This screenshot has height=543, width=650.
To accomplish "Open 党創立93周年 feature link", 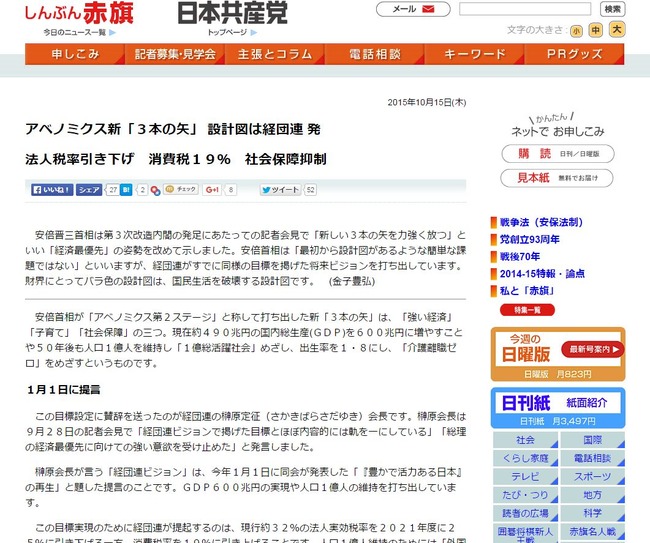I will 529,240.
